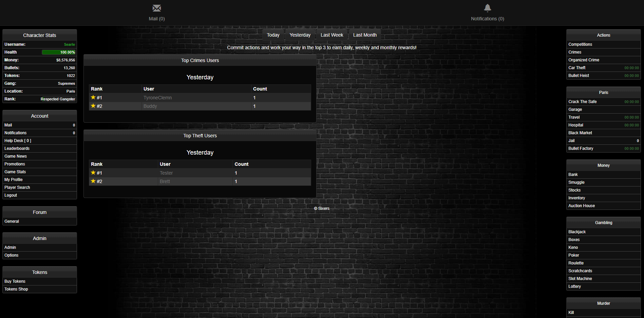Go to Leaderboards in Account menu
Screen dimensions: 644x318
[17, 148]
